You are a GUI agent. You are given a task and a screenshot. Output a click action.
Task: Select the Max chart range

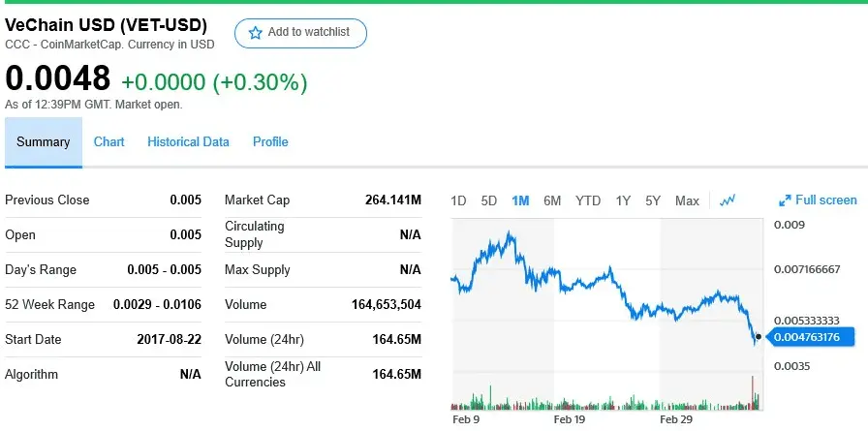[687, 200]
